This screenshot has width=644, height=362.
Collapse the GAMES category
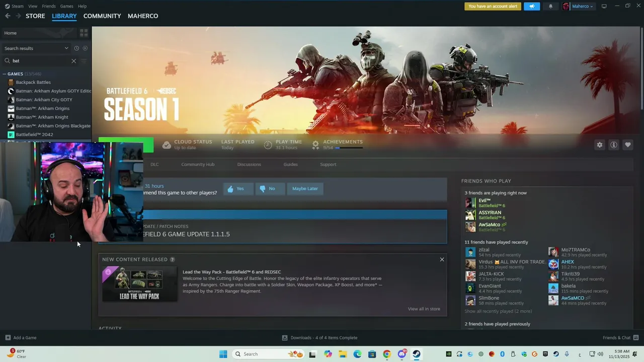5,74
